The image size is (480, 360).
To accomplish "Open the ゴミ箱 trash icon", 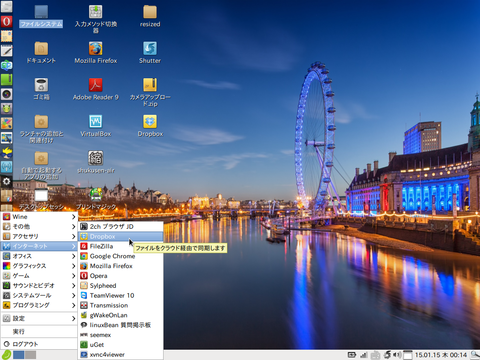I will tap(41, 89).
